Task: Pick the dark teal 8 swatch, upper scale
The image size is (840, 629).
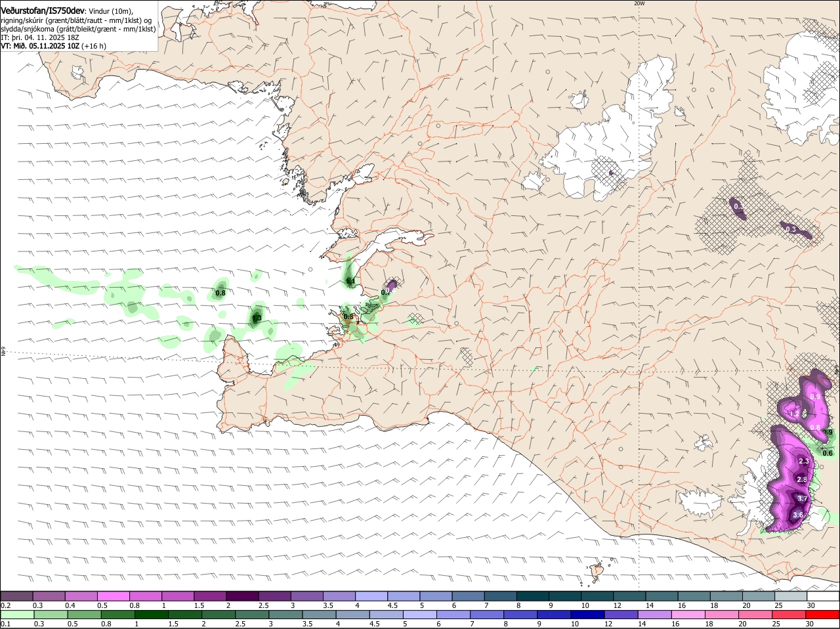Action: coord(533,596)
